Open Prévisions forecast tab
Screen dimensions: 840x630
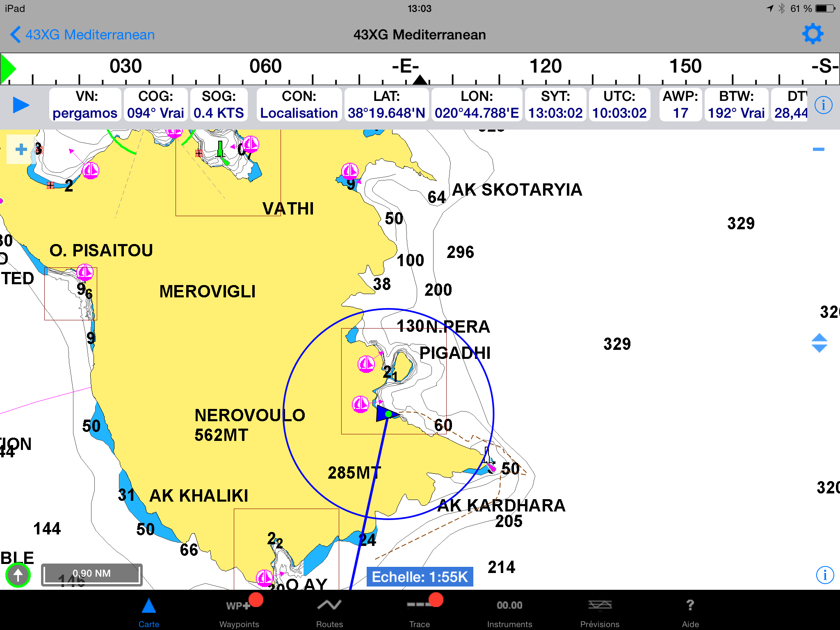coord(600,611)
